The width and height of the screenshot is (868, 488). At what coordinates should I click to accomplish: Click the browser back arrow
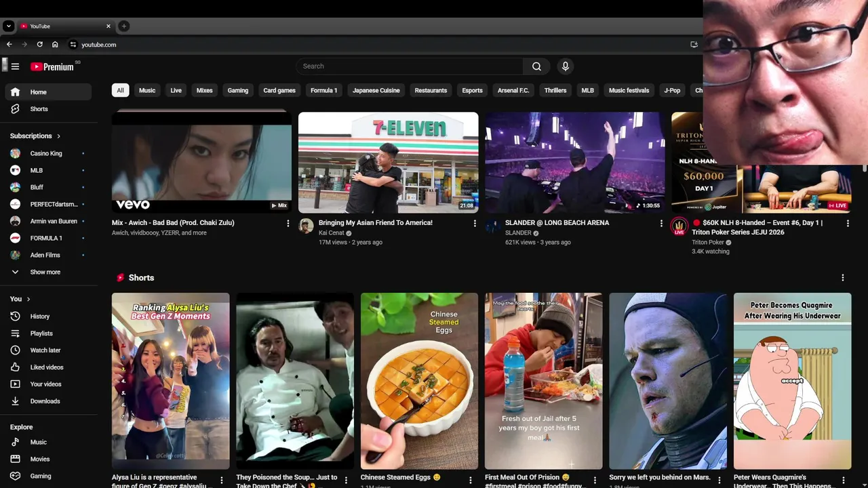click(x=9, y=45)
